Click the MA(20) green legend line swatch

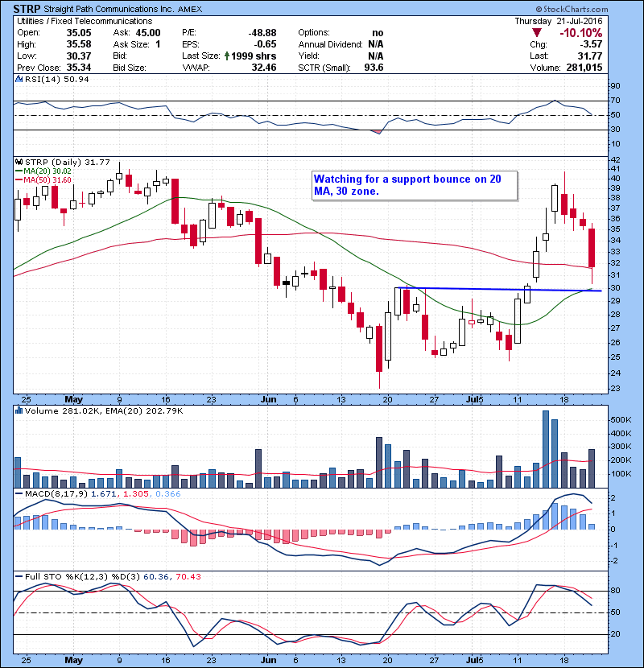point(19,171)
